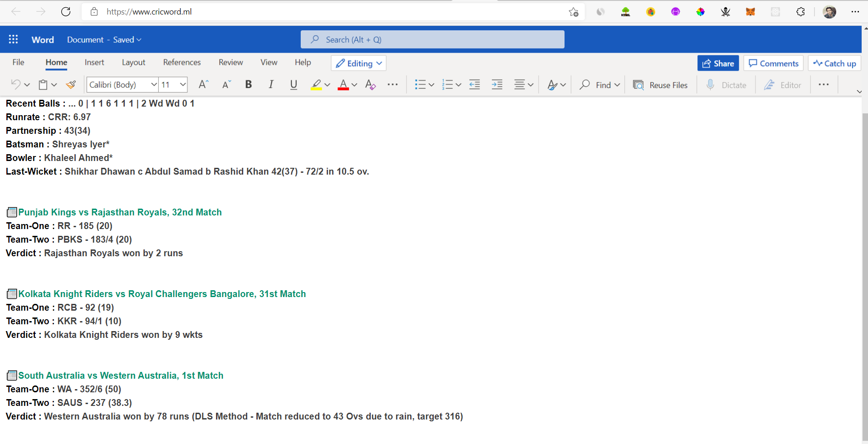The width and height of the screenshot is (868, 444).
Task: Open Punjab Kings vs Rajasthan Royals link
Action: click(x=120, y=212)
